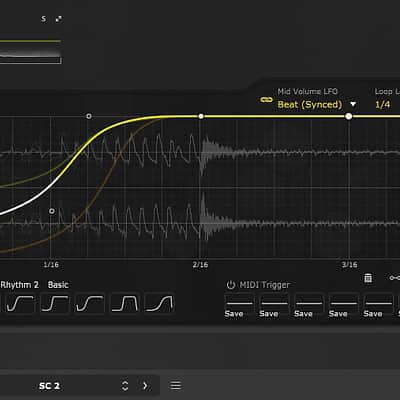Click the up-down stepper next to SC 2
The height and width of the screenshot is (400, 400).
(125, 386)
